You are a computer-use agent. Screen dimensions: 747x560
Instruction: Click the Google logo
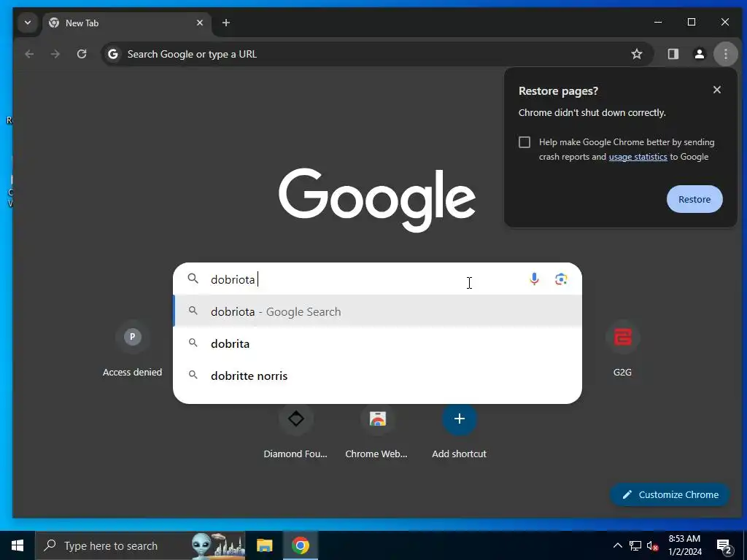377,200
